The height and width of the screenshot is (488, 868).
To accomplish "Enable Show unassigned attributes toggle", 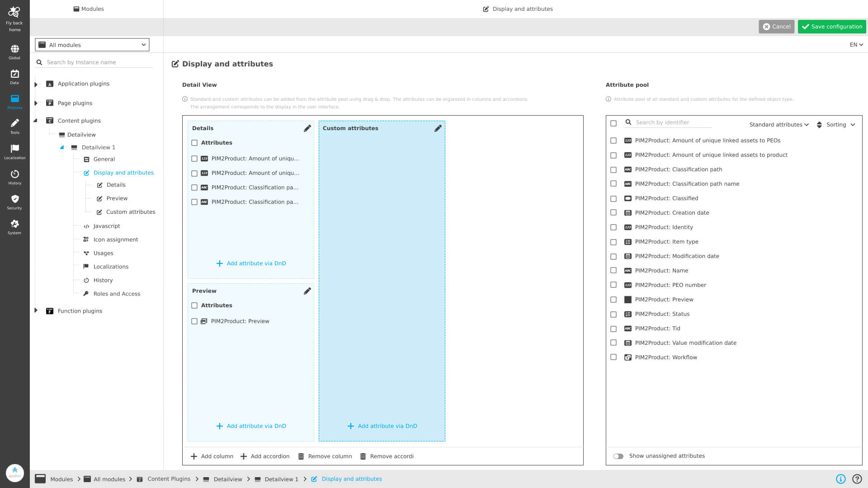I will [x=619, y=456].
